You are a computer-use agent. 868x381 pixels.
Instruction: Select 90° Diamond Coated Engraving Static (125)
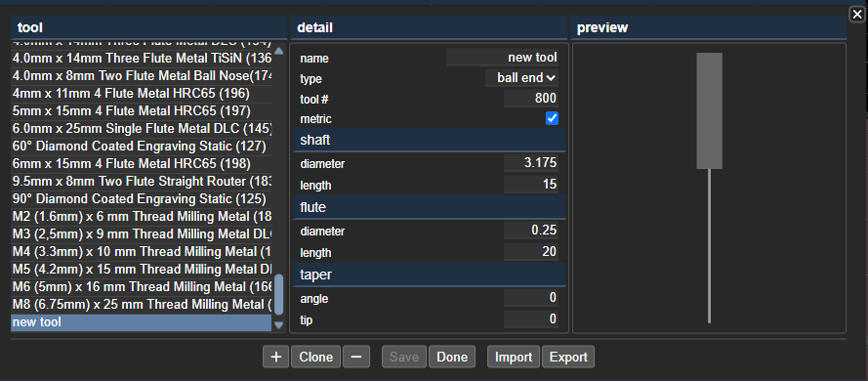click(142, 199)
